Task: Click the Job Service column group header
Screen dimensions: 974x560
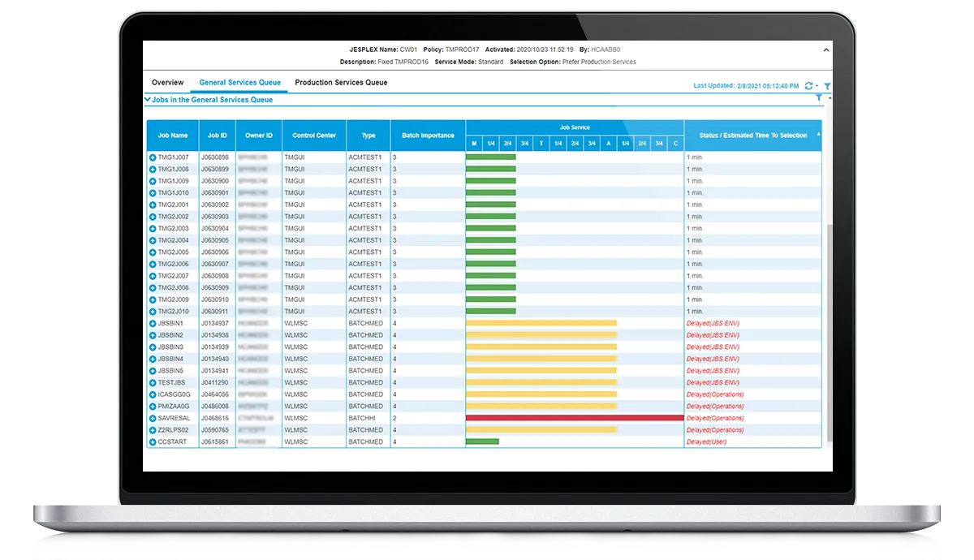Action: coord(575,128)
